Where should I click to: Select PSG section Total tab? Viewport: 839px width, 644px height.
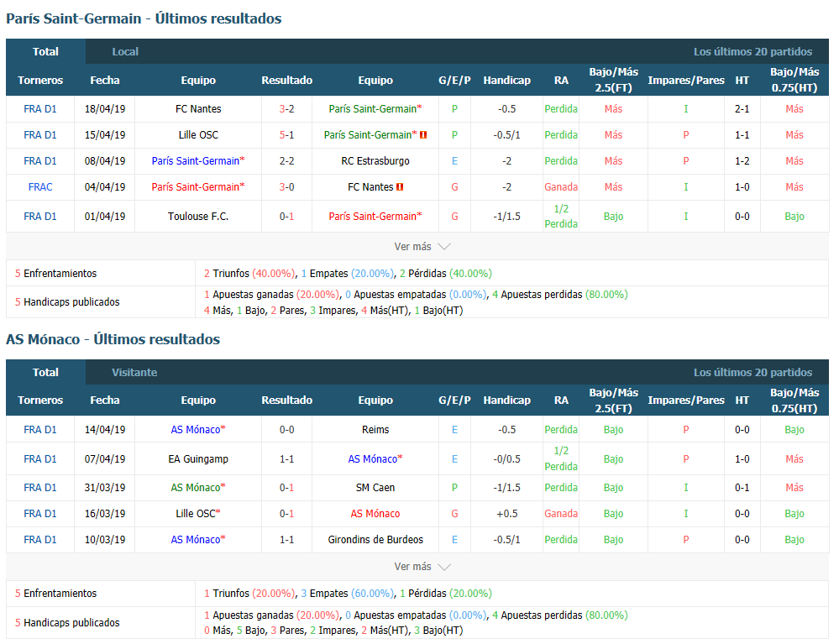point(45,52)
